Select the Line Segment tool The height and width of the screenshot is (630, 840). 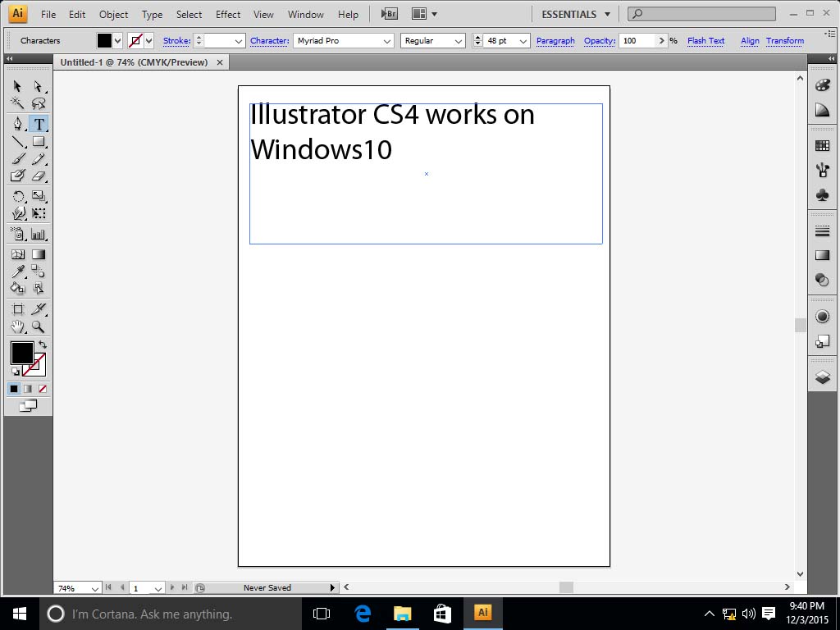click(18, 142)
